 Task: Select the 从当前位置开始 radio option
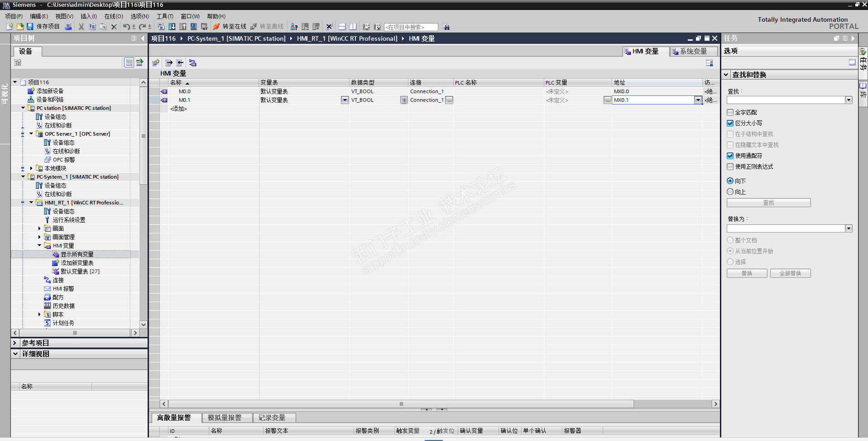coord(730,251)
